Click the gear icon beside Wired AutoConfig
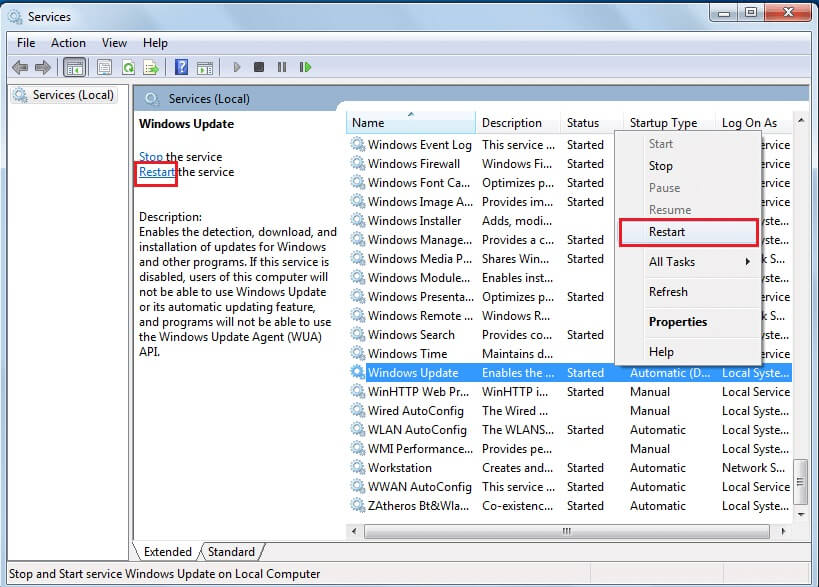The height and width of the screenshot is (587, 819). [x=358, y=410]
